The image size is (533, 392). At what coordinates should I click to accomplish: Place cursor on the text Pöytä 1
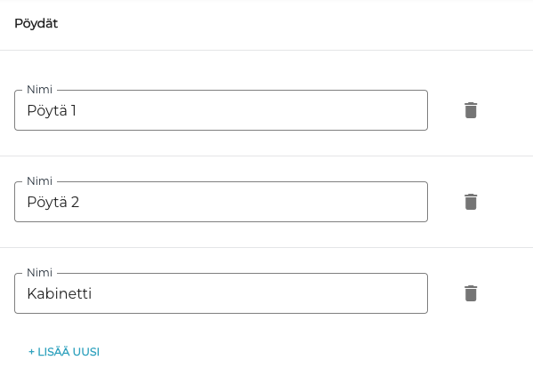pyautogui.click(x=52, y=111)
